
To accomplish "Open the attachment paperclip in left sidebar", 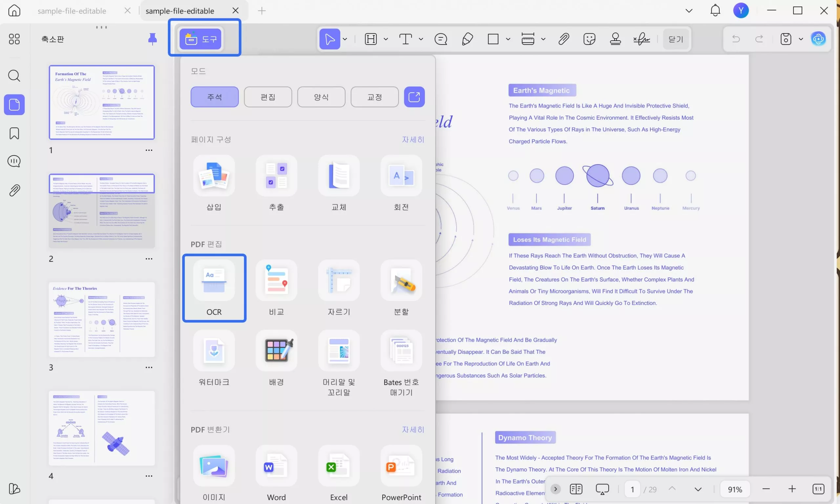I will click(14, 191).
